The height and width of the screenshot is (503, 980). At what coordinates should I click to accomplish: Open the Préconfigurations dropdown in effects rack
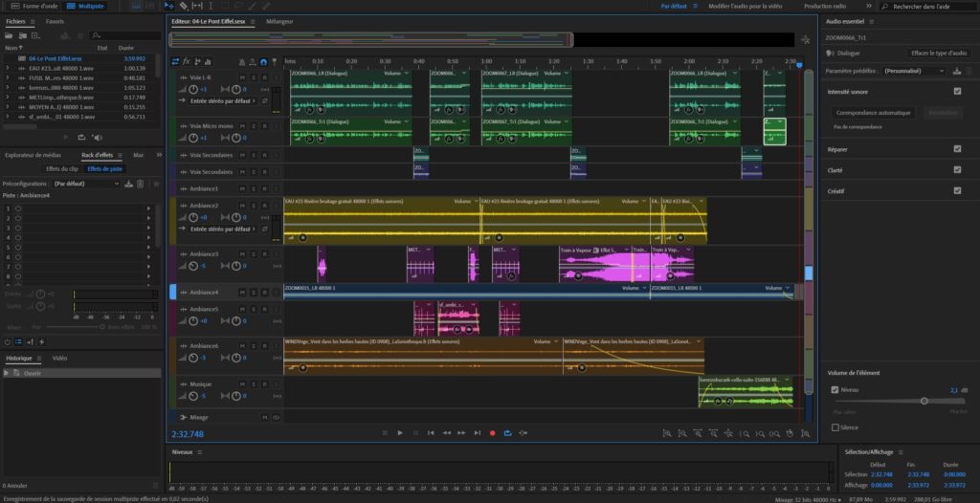(x=86, y=184)
